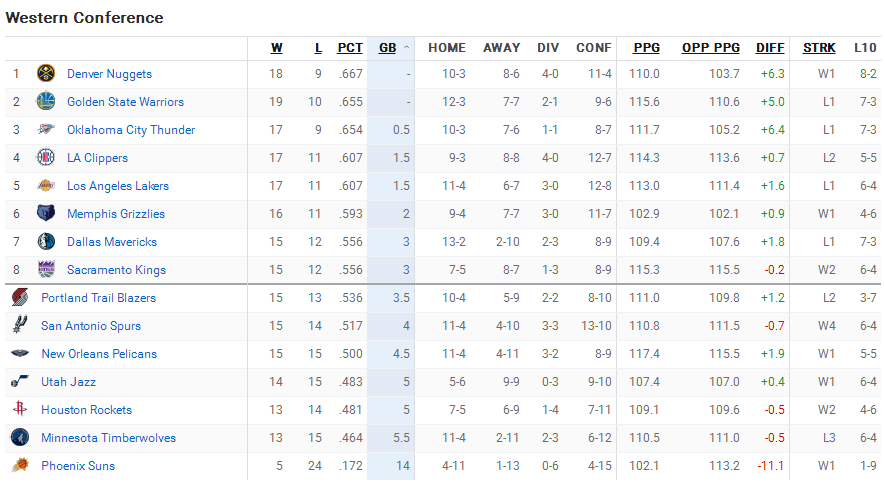Sort by the STRK column header
Screen dimensions: 885x483
819,48
